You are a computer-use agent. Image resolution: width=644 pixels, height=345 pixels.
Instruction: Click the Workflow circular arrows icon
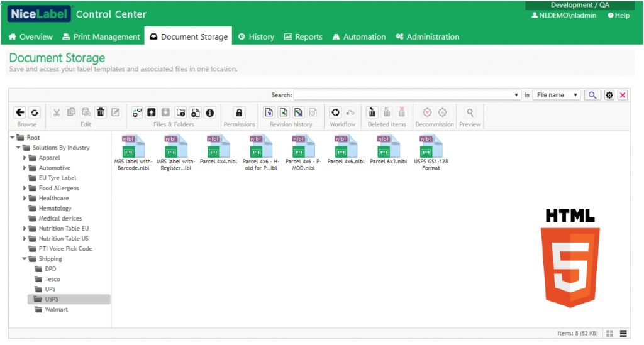pos(335,112)
